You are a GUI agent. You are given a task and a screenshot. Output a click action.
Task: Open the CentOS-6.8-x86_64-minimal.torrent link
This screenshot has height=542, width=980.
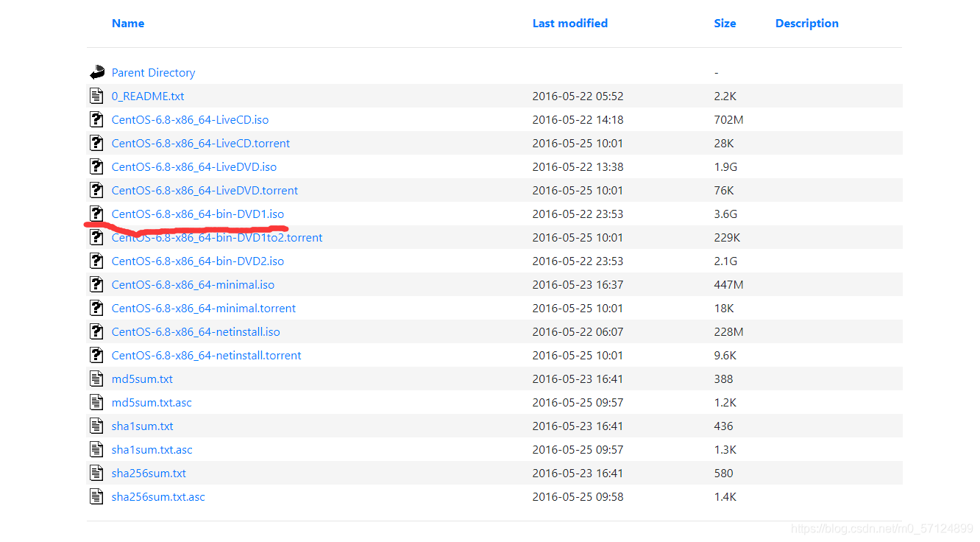click(204, 309)
